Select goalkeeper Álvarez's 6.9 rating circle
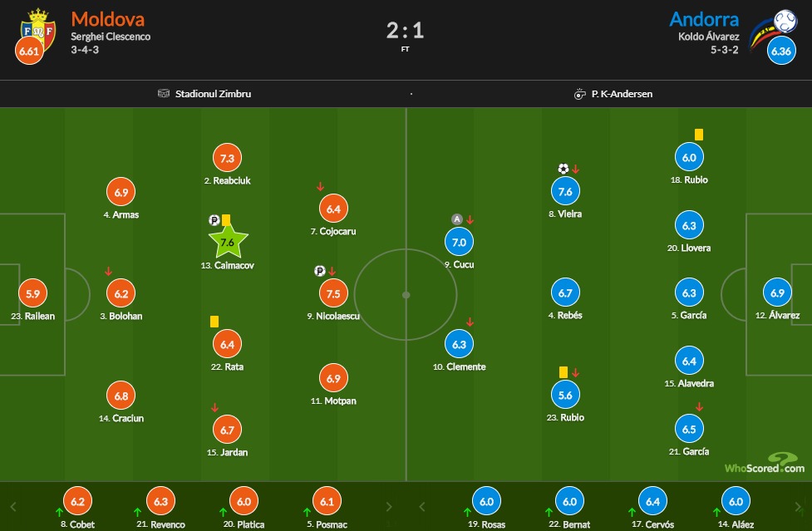The width and height of the screenshot is (812, 531). pyautogui.click(x=777, y=293)
